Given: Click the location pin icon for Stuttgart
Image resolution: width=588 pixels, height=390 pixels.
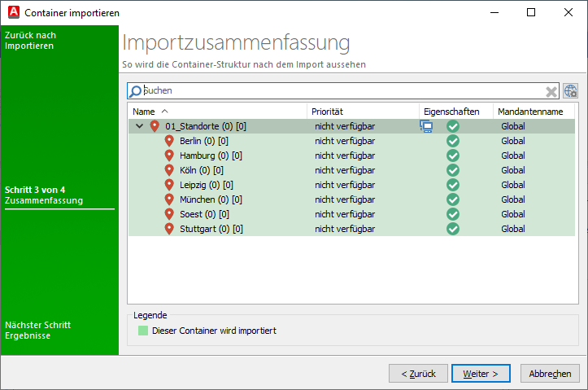Looking at the screenshot, I should pos(169,229).
